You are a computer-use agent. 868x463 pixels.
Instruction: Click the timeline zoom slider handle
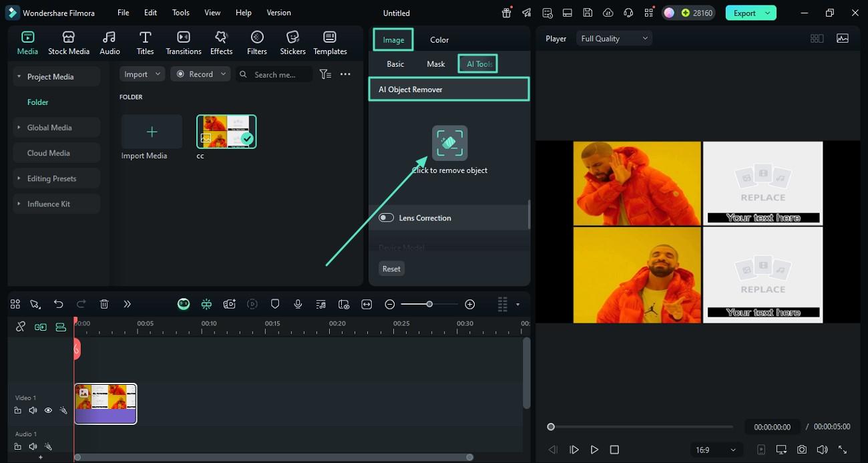(x=429, y=304)
